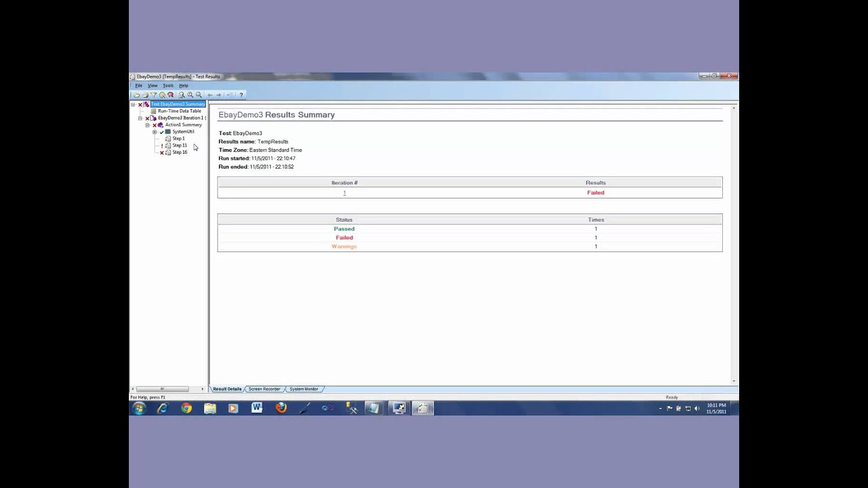Click Time Zone: Eastern Standard Time text
The height and width of the screenshot is (488, 868).
pos(260,150)
